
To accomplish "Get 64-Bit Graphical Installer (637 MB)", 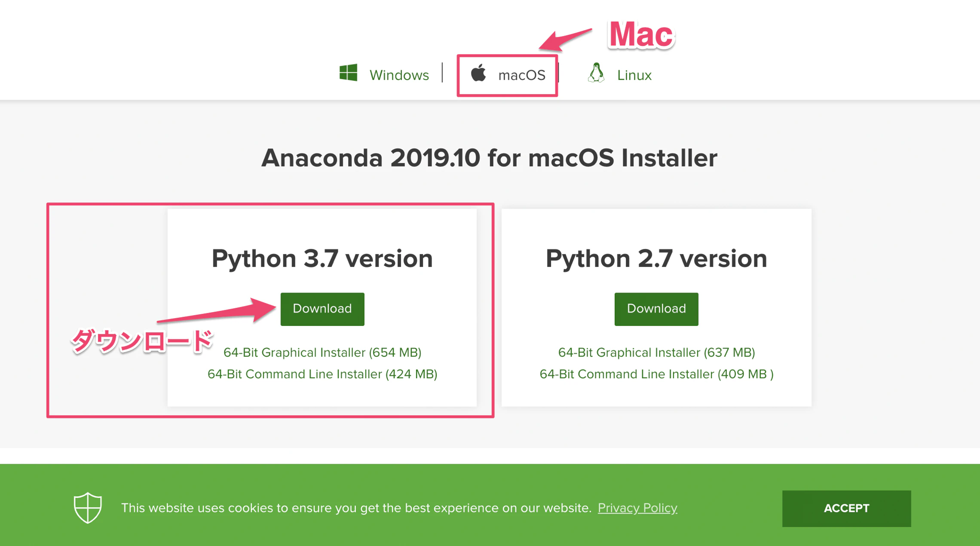I will click(x=656, y=353).
